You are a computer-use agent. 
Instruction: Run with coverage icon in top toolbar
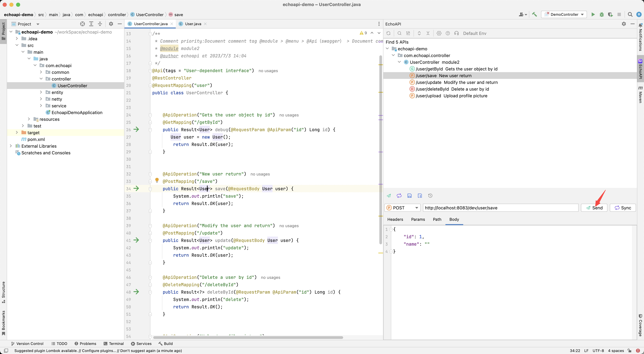(x=610, y=14)
